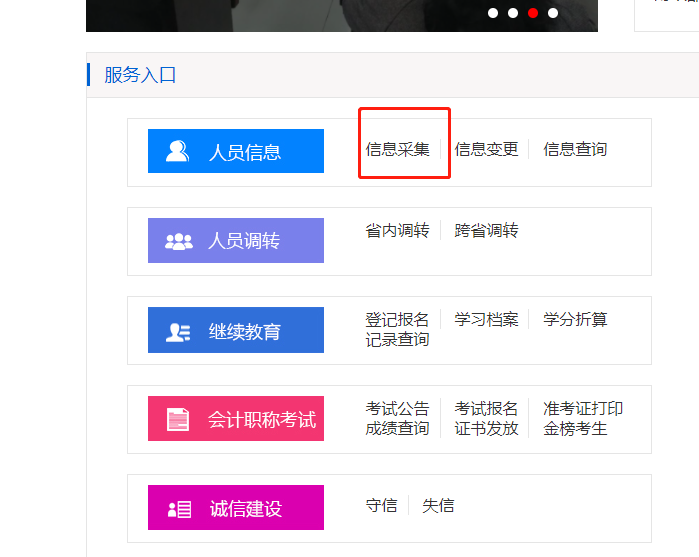This screenshot has width=699, height=557.
Task: Go to 信息变更
Action: point(486,149)
